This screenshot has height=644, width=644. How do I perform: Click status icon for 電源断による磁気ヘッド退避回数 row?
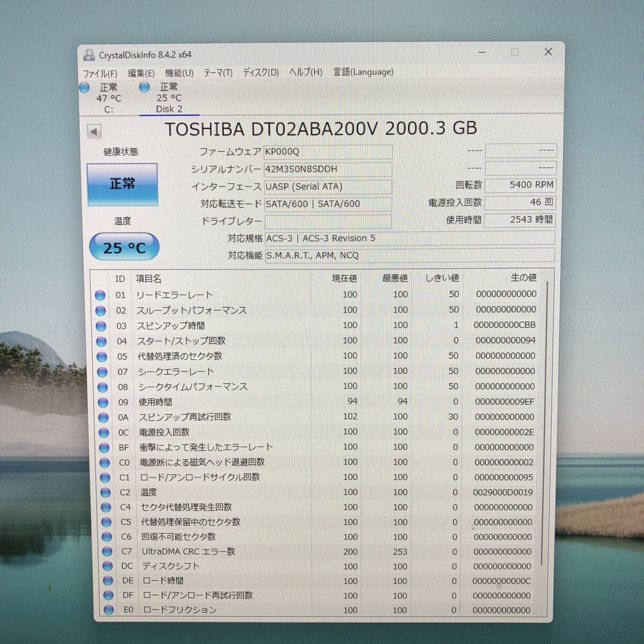pos(105,463)
